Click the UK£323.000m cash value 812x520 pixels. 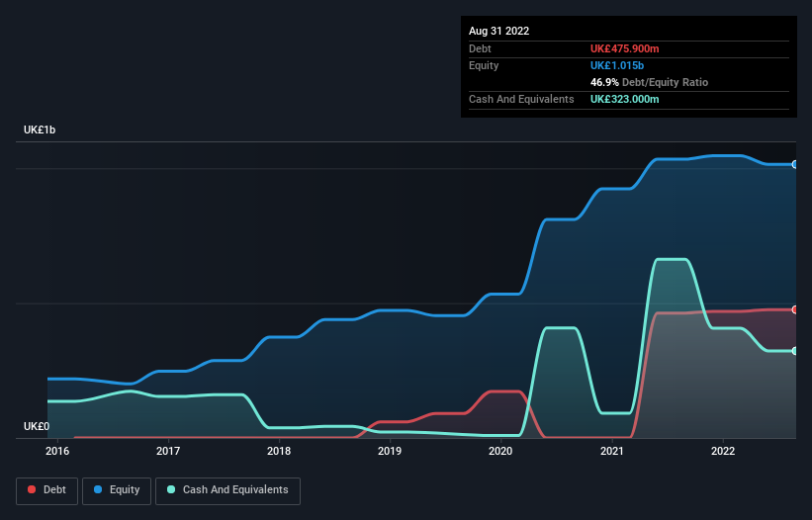[624, 99]
